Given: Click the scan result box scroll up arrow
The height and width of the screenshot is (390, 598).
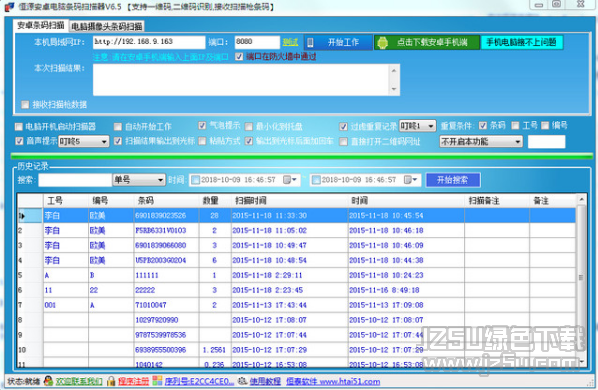Looking at the screenshot, I should (x=394, y=70).
